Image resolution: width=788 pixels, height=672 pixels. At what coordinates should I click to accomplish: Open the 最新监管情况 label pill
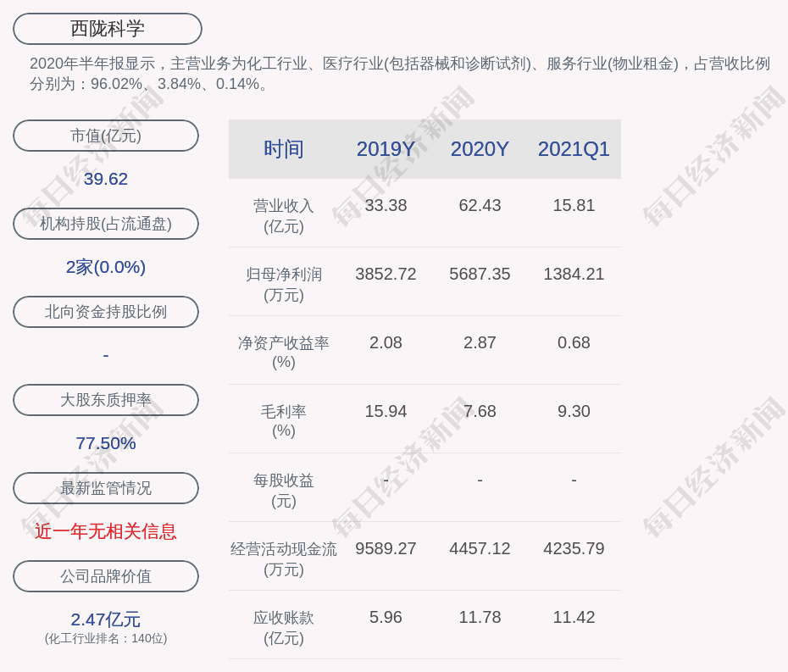pos(106,488)
